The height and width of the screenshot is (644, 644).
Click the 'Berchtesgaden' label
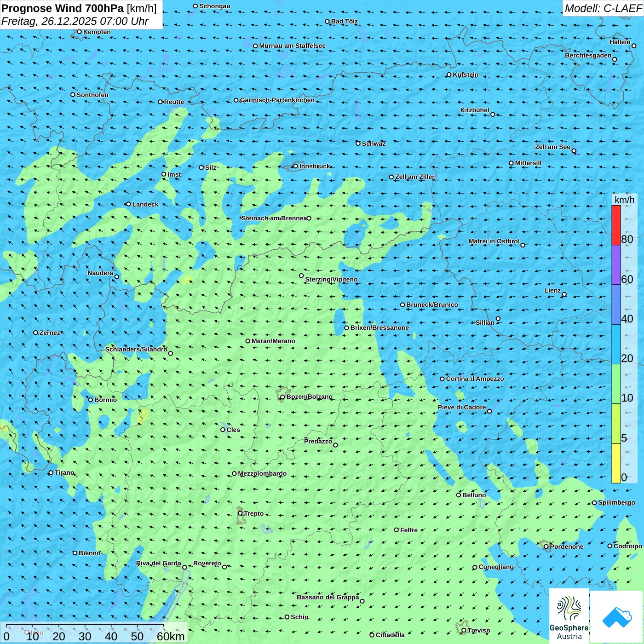588,55
